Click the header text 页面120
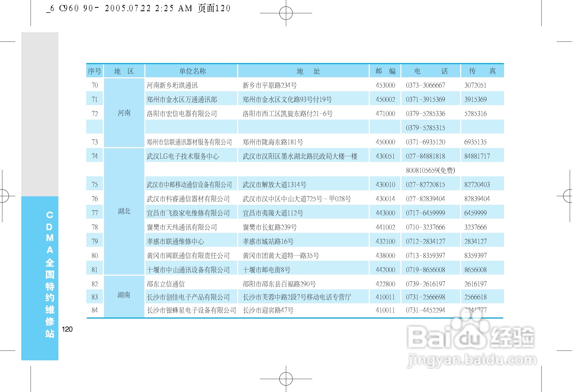 [x=214, y=8]
